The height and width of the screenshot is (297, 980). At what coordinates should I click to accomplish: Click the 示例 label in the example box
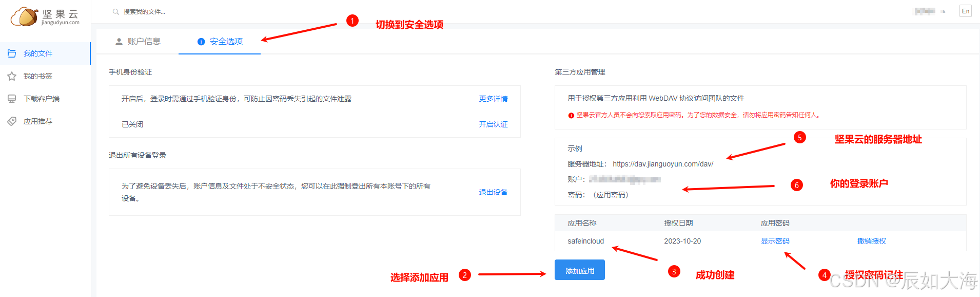[x=575, y=148]
